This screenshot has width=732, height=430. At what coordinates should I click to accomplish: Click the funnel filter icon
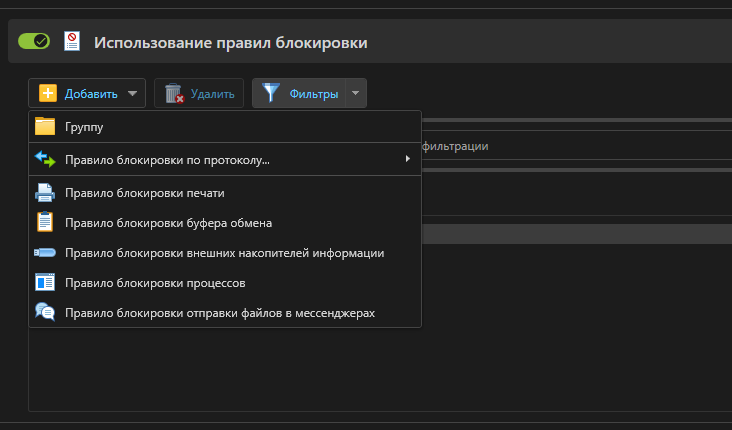point(271,93)
